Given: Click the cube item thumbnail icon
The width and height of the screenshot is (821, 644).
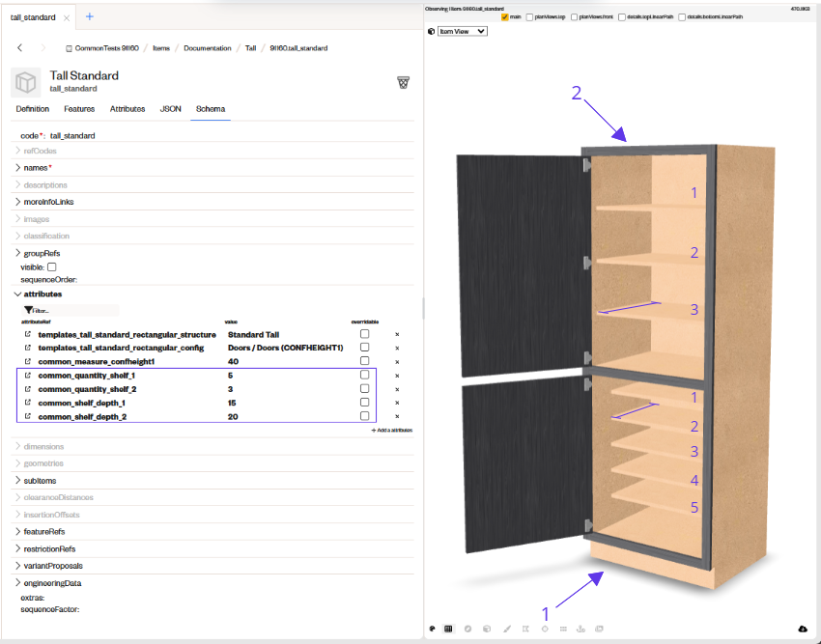Looking at the screenshot, I should click(26, 82).
